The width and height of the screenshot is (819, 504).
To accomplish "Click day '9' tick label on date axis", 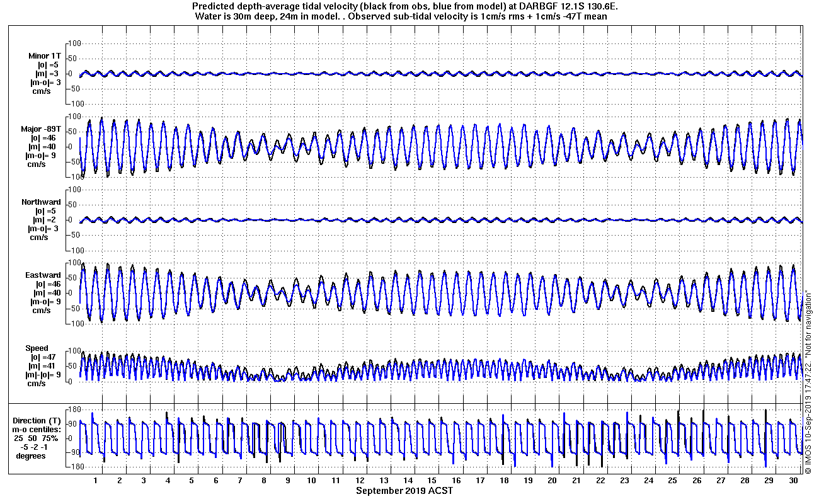I will pos(288,481).
